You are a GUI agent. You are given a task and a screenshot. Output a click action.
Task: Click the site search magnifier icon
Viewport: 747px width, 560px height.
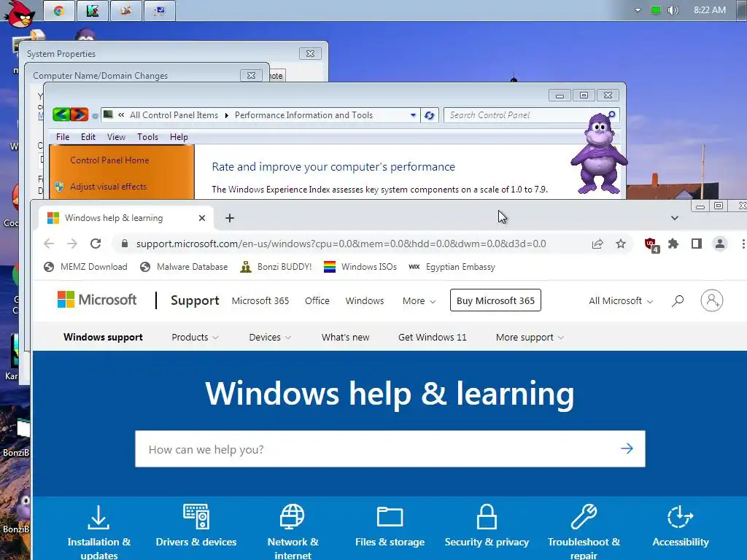coord(678,301)
